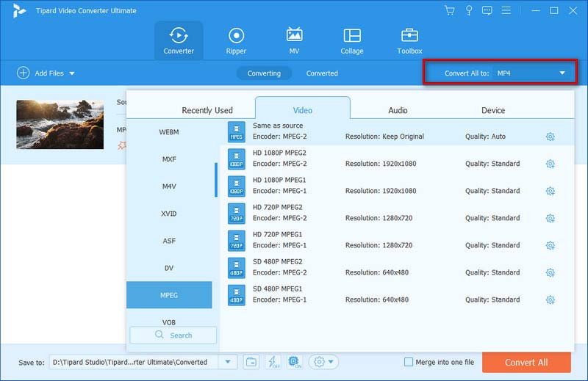Click the register key icon

(469, 10)
